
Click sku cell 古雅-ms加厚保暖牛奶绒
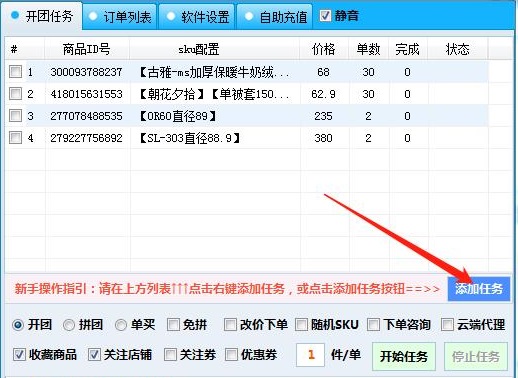coord(214,72)
